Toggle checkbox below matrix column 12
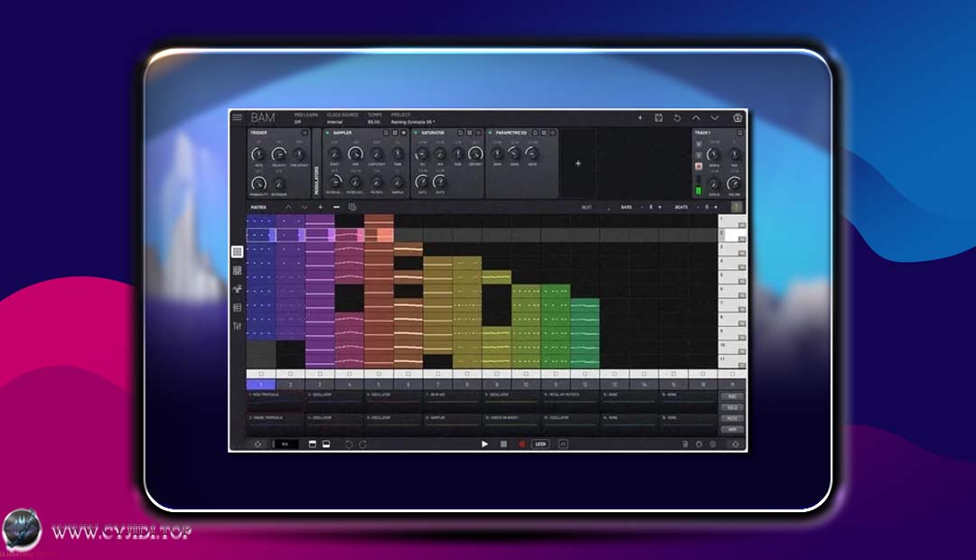This screenshot has height=560, width=976. (585, 374)
